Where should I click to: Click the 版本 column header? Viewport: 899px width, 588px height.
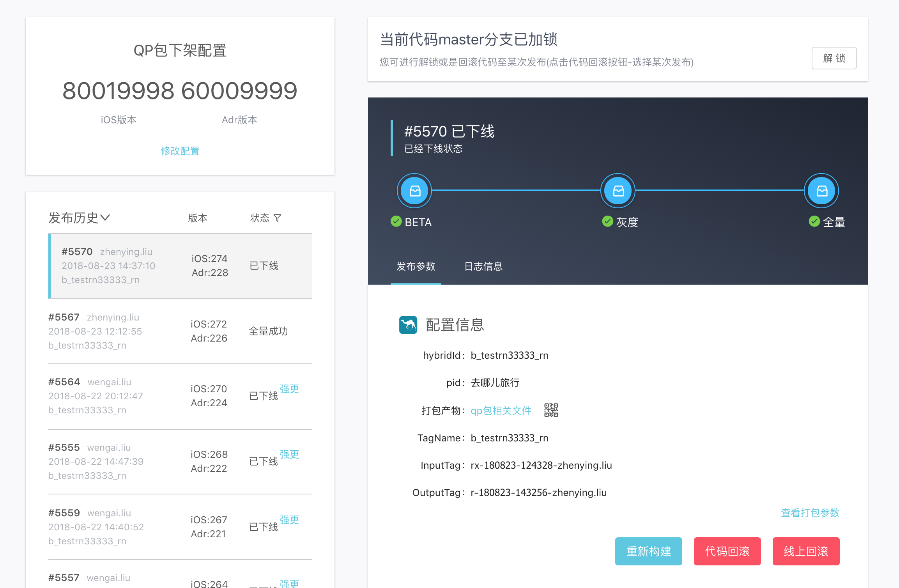198,218
